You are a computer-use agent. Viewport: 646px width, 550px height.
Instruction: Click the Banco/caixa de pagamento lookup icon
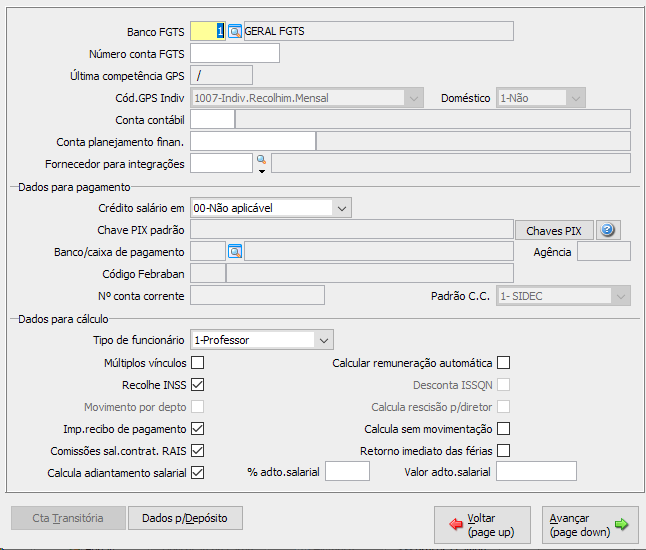tap(235, 251)
